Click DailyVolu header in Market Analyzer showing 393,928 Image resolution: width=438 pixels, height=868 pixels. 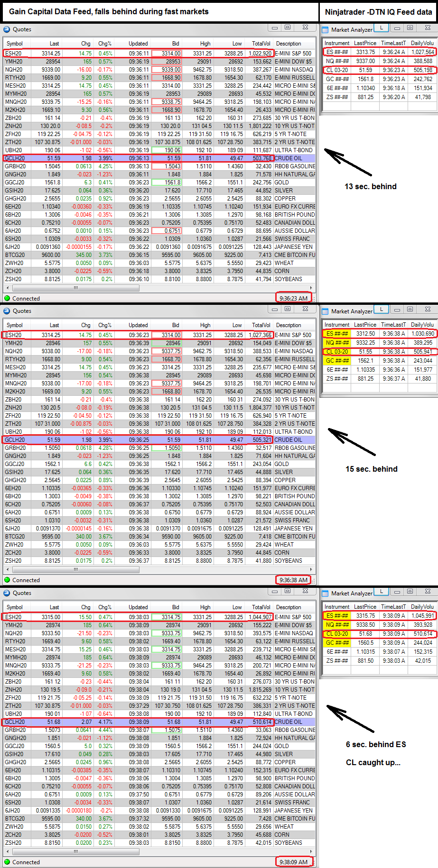click(422, 607)
